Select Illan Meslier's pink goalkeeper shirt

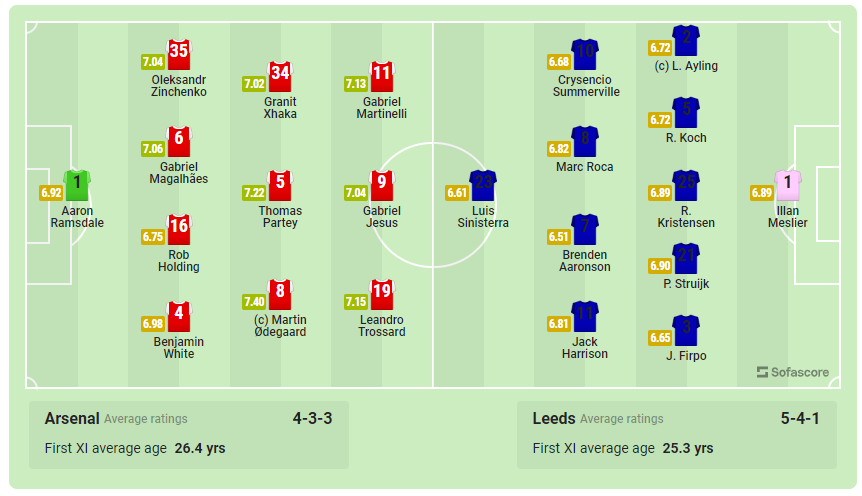788,186
